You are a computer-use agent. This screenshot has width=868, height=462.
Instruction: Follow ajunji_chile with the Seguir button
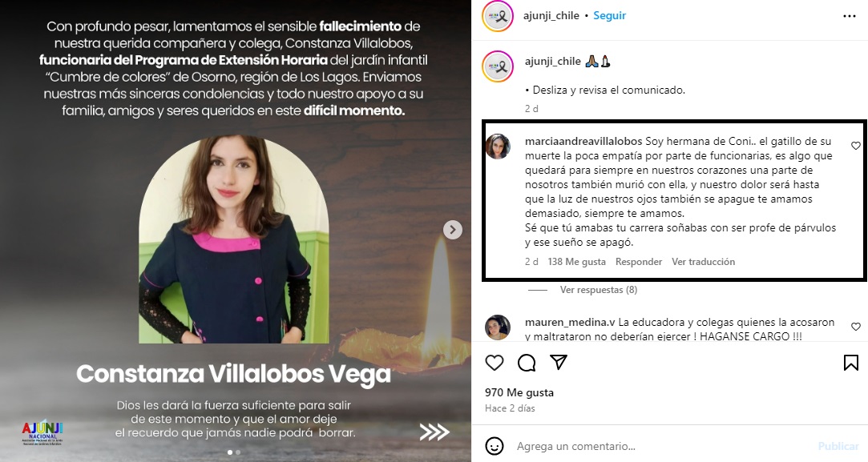(609, 15)
